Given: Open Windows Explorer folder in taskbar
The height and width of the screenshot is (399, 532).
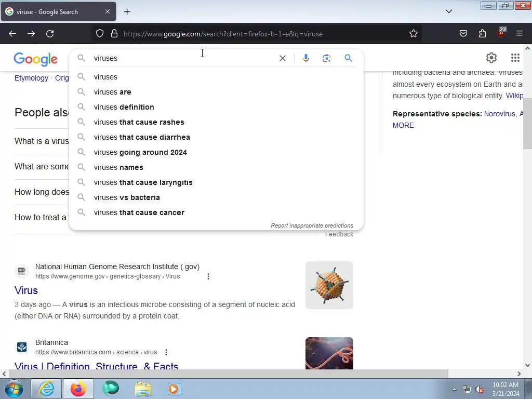Looking at the screenshot, I should tap(143, 389).
